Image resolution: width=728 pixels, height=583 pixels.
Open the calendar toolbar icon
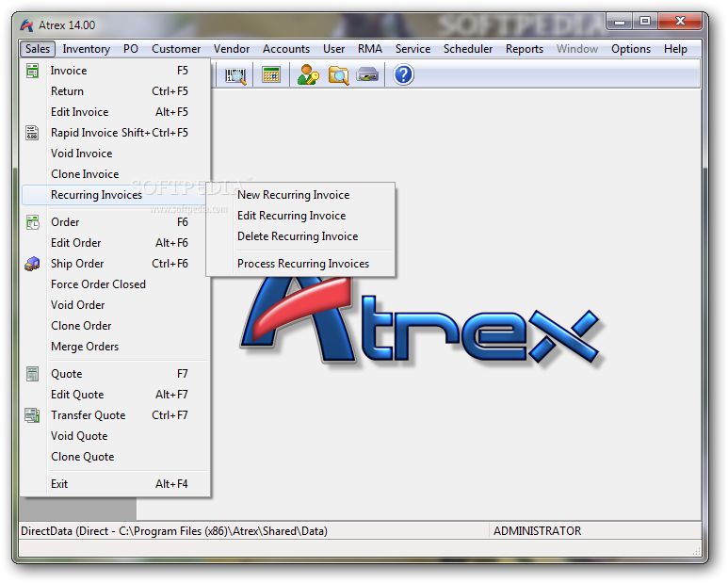pyautogui.click(x=271, y=74)
